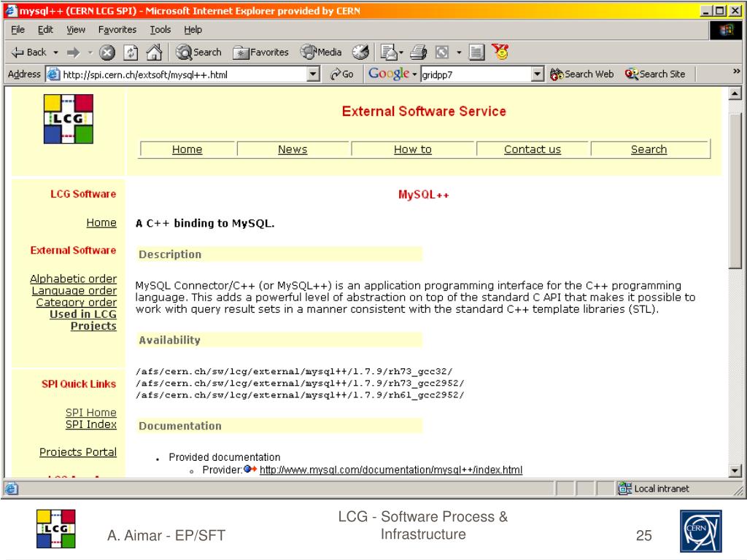The height and width of the screenshot is (560, 747).
Task: Print the page with the printer icon
Action: click(x=418, y=52)
